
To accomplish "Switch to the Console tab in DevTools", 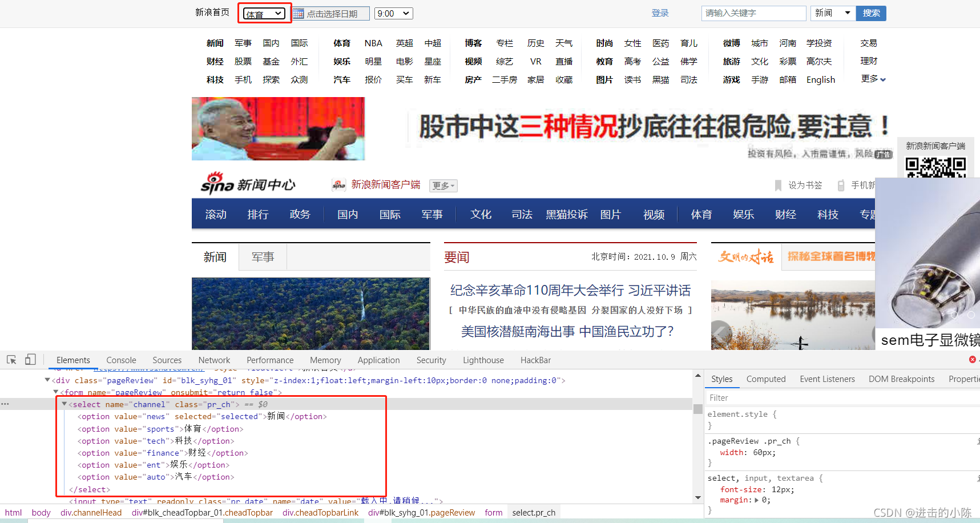I will tap(120, 360).
